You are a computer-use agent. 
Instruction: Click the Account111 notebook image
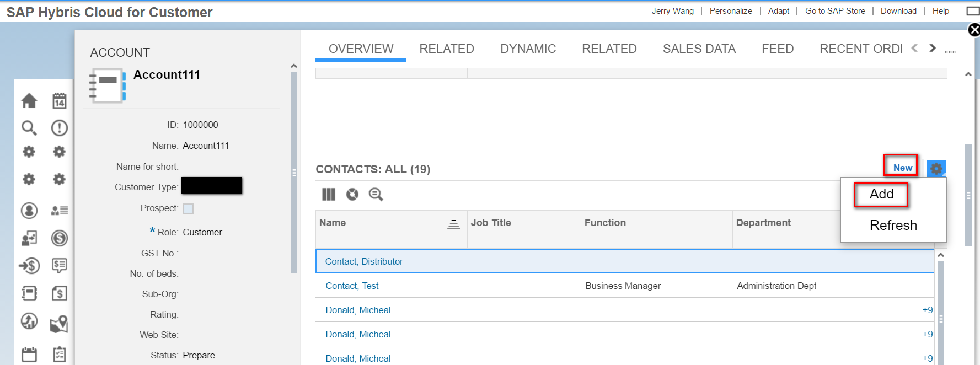pyautogui.click(x=108, y=85)
